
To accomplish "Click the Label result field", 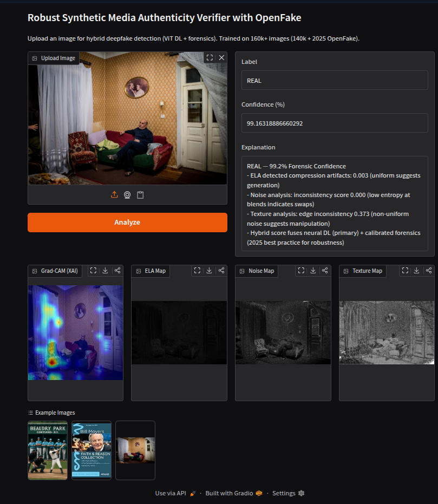I will tap(334, 80).
